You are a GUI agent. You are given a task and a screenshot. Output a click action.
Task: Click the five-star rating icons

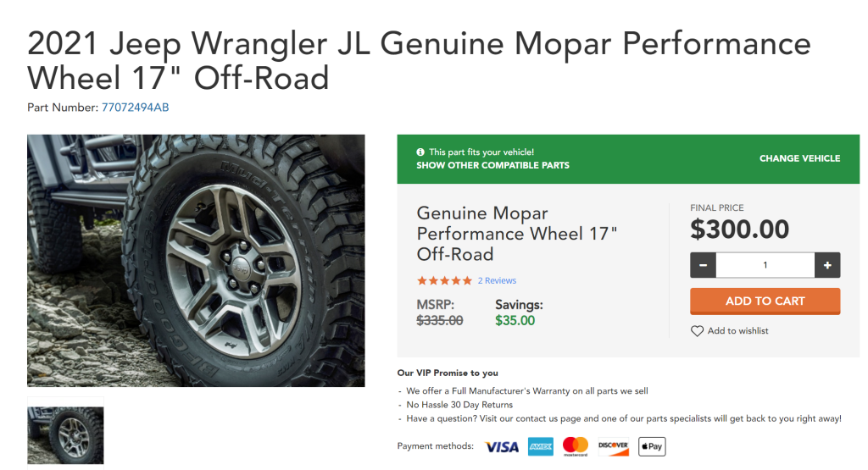(444, 280)
